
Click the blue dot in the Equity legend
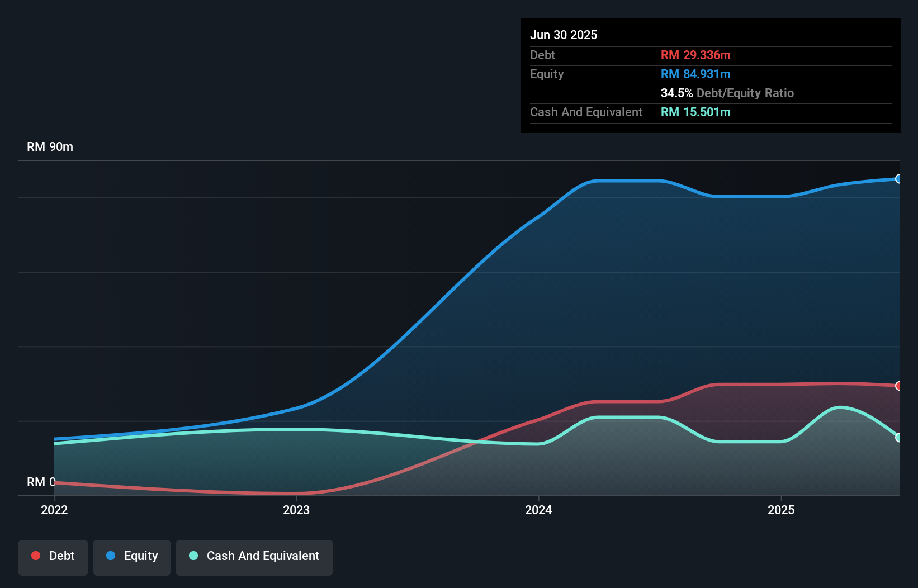(110, 556)
